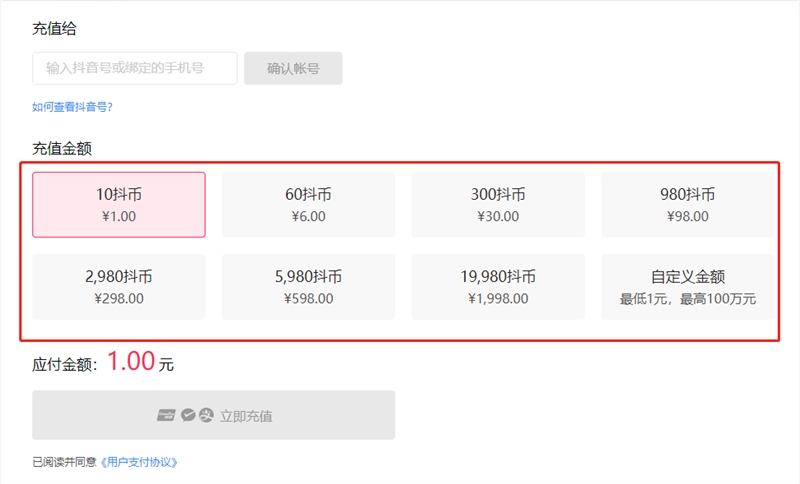Select the 5,980抖币 for ¥598.00 option
This screenshot has height=484, width=800.
pyautogui.click(x=308, y=286)
